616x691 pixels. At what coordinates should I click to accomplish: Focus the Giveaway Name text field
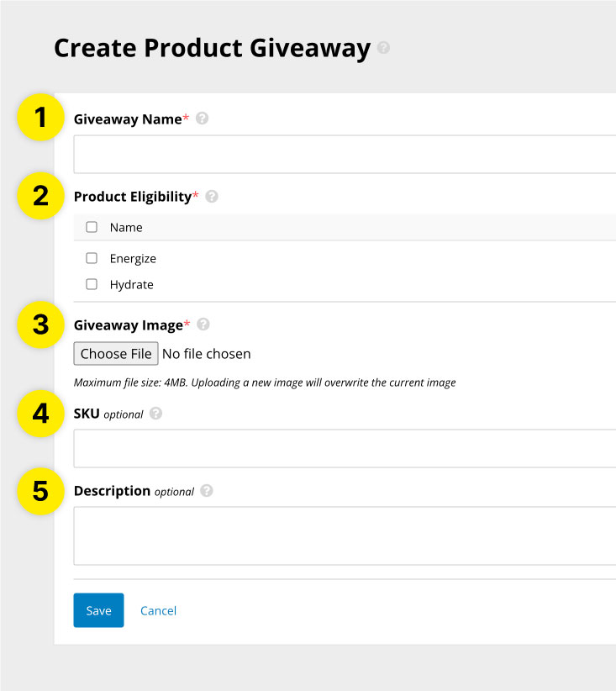(345, 154)
